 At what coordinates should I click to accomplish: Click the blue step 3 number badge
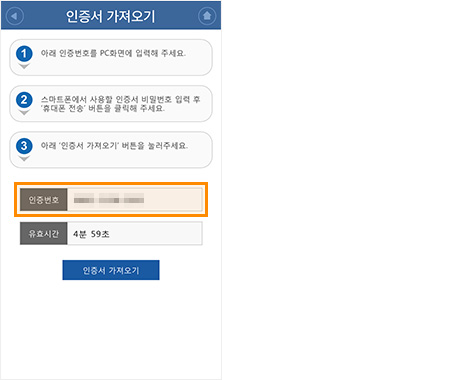click(x=24, y=146)
